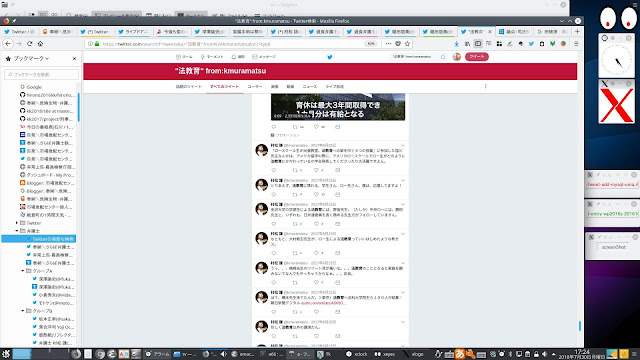
Task: Close the bookmarks sidebar
Action: click(x=74, y=59)
